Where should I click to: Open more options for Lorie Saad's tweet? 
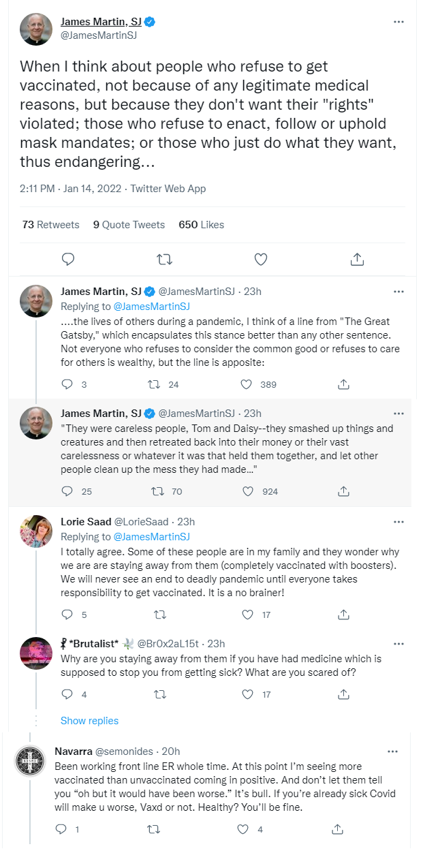[398, 521]
